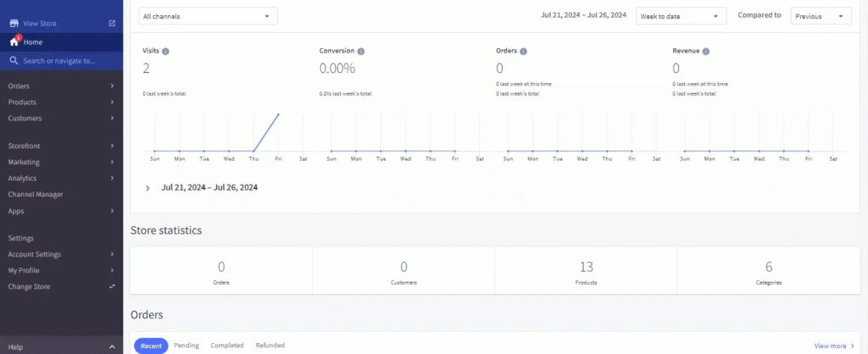Expand the Jul 21 – Jul 26 date row
Viewport: 868px width, 354px height.
[x=147, y=188]
